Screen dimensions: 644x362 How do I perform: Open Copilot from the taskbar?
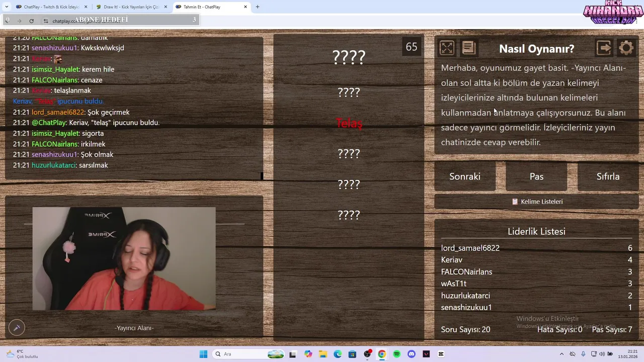(308, 354)
